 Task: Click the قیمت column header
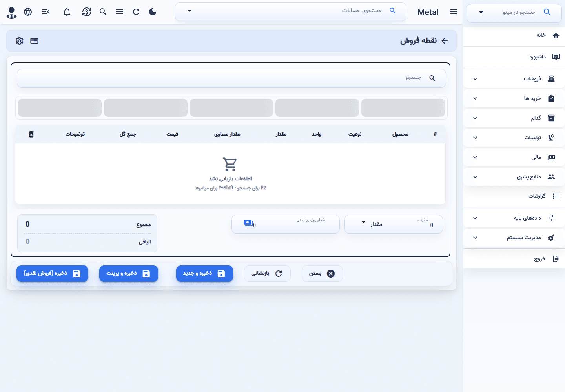coord(172,134)
